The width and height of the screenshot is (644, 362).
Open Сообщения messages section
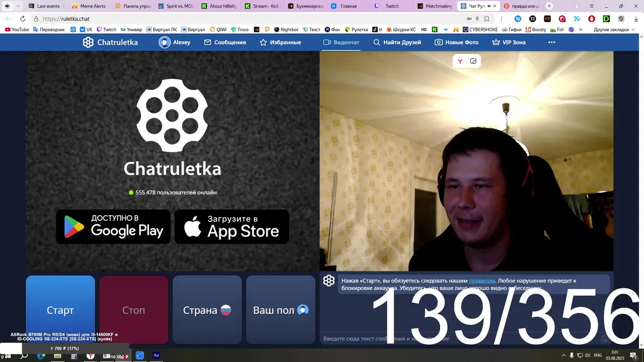(x=225, y=42)
